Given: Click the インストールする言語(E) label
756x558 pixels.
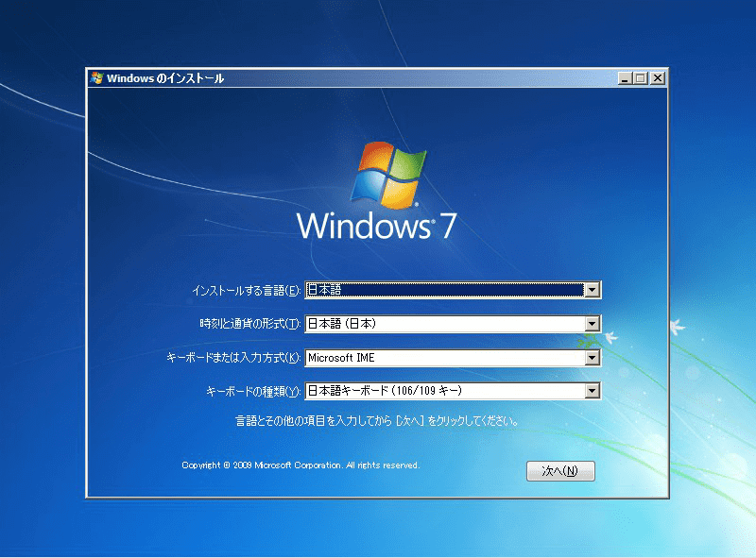Looking at the screenshot, I should coord(246,291).
